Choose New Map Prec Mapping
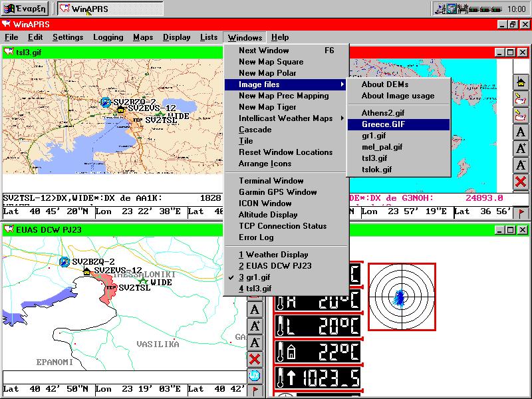The image size is (532, 399). click(x=285, y=96)
